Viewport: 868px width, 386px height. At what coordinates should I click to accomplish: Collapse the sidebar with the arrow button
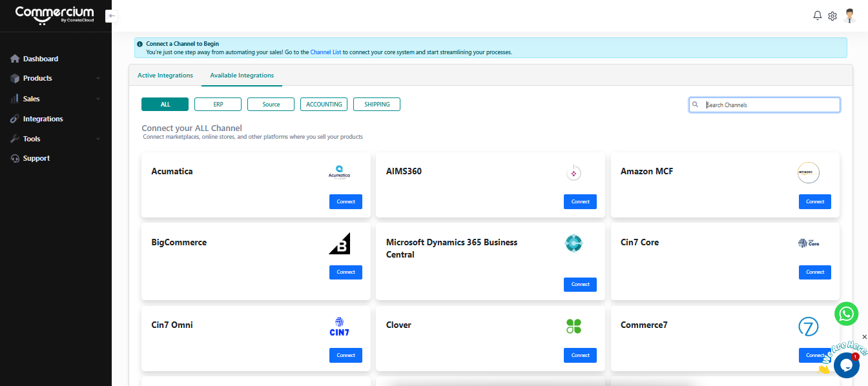click(111, 15)
